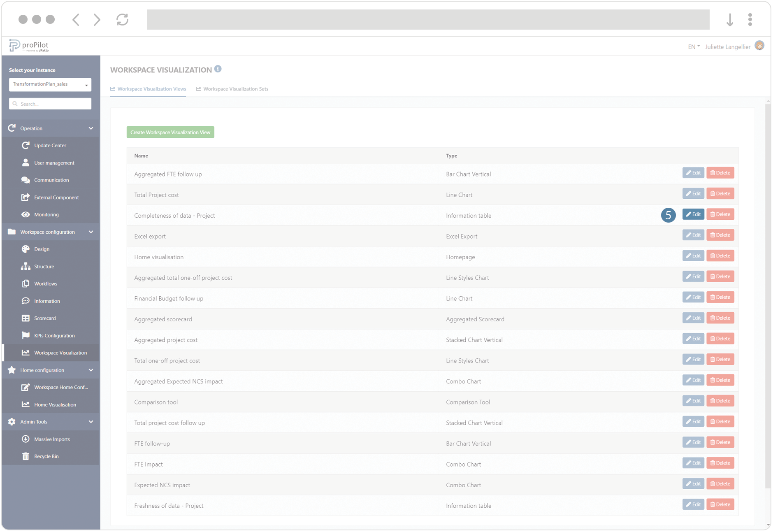Click the sidebar search field
This screenshot has width=773, height=532.
(50, 103)
